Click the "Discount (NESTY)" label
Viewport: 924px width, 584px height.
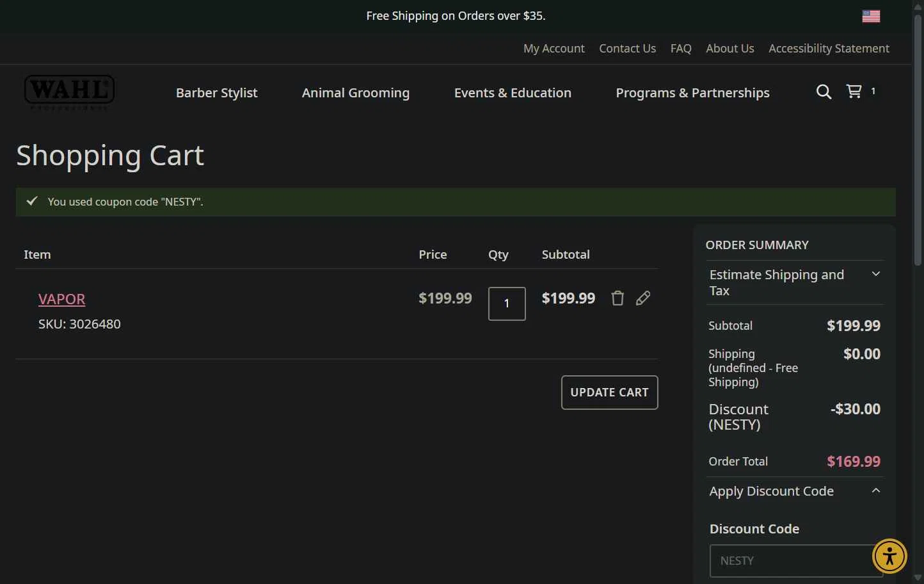(738, 417)
